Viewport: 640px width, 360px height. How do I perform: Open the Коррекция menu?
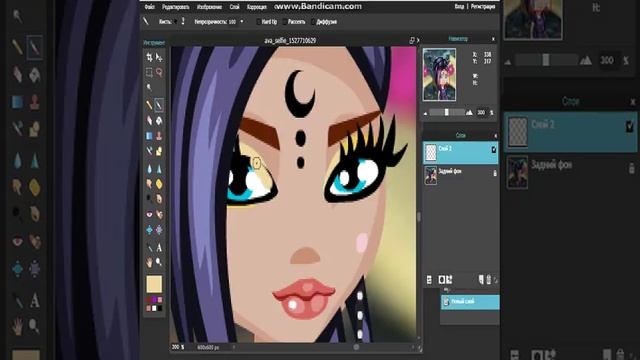[257, 7]
